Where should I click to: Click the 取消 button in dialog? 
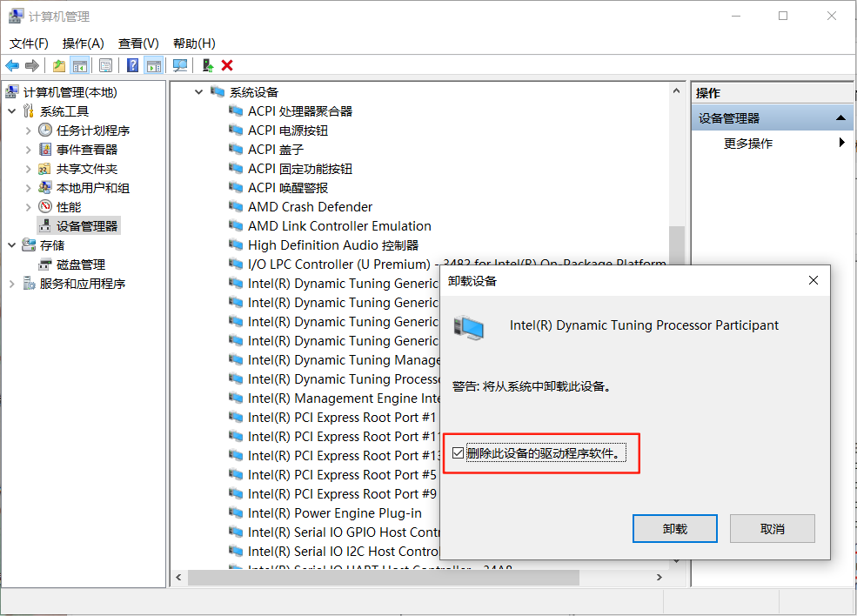[772, 528]
